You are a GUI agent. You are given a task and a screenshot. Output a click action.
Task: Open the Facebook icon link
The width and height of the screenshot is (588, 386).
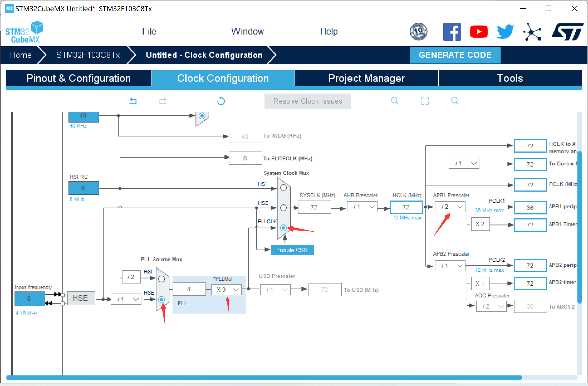[452, 32]
